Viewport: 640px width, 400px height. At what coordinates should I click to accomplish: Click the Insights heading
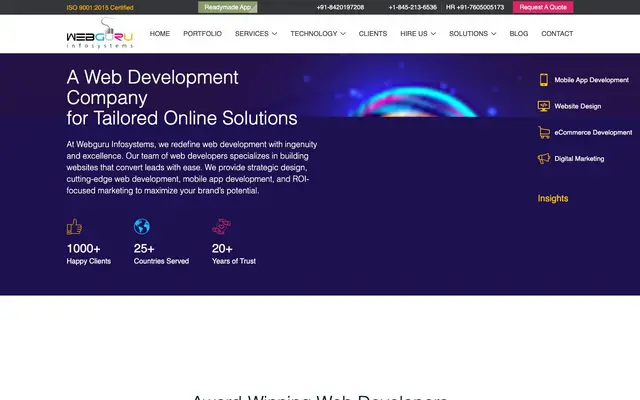tap(553, 198)
